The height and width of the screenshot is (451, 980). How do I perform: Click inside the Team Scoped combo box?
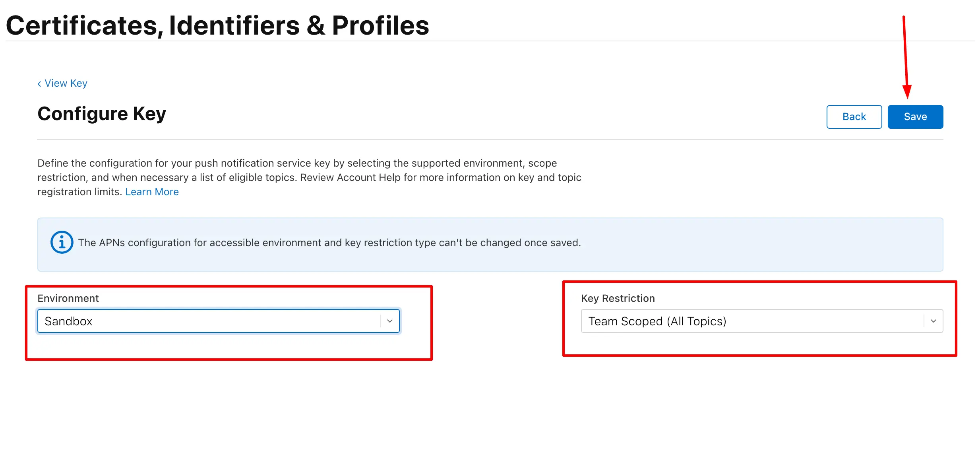coord(715,321)
